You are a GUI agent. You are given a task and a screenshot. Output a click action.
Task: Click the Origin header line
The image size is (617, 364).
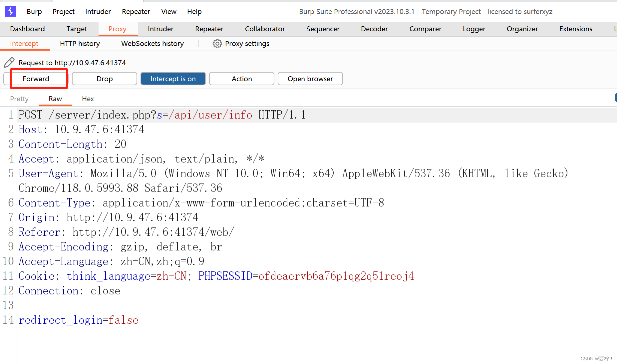[x=109, y=217]
